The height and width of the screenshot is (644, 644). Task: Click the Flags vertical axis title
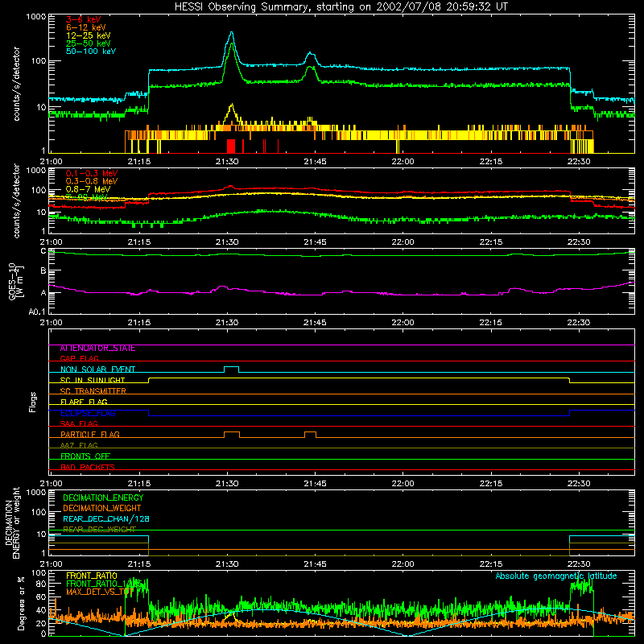[x=32, y=402]
